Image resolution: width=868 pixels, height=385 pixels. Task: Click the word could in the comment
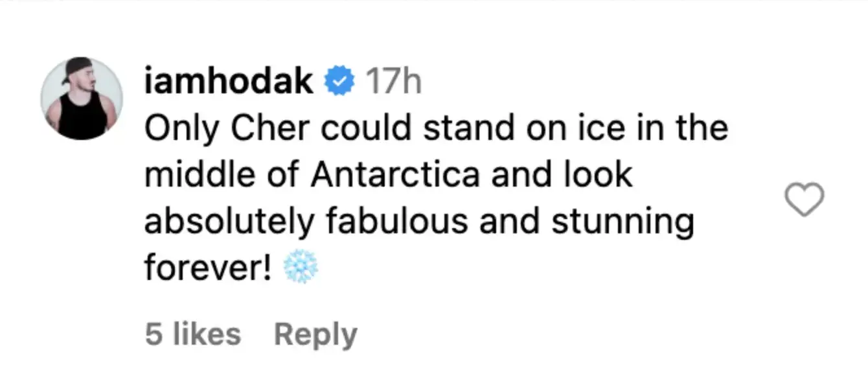367,128
